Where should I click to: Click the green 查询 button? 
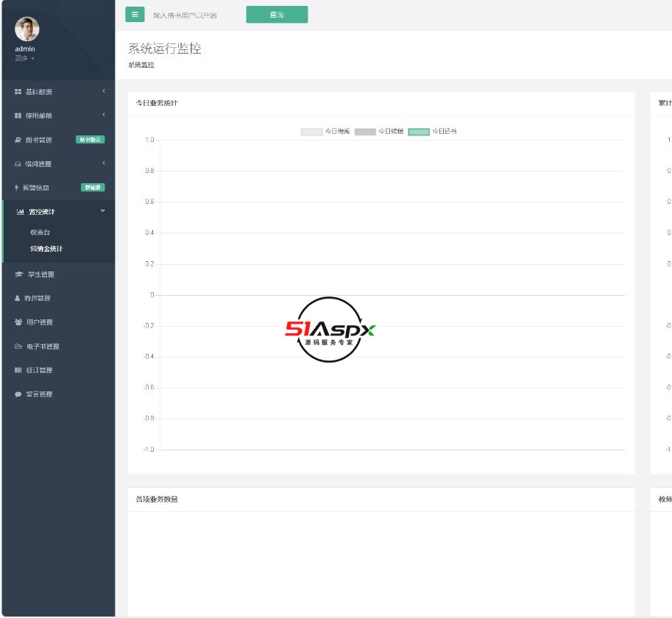277,15
